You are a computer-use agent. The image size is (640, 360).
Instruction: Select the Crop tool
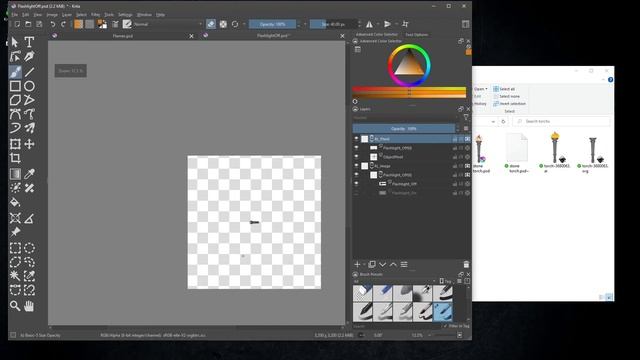(15, 158)
